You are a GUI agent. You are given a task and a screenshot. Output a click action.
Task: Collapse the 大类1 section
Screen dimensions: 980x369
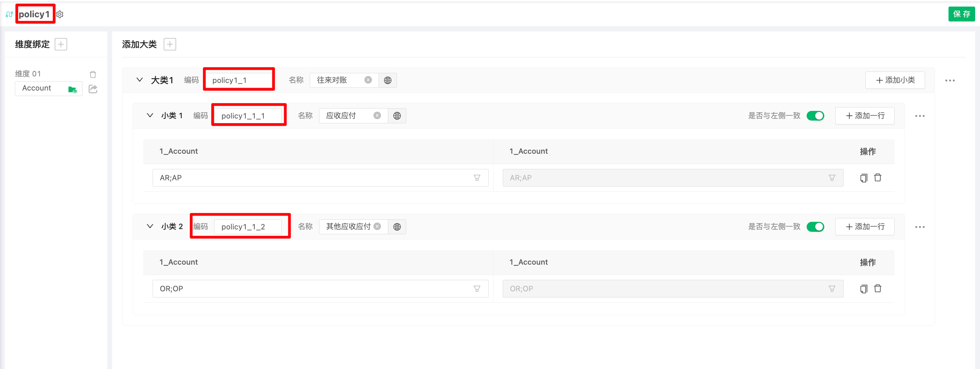139,80
